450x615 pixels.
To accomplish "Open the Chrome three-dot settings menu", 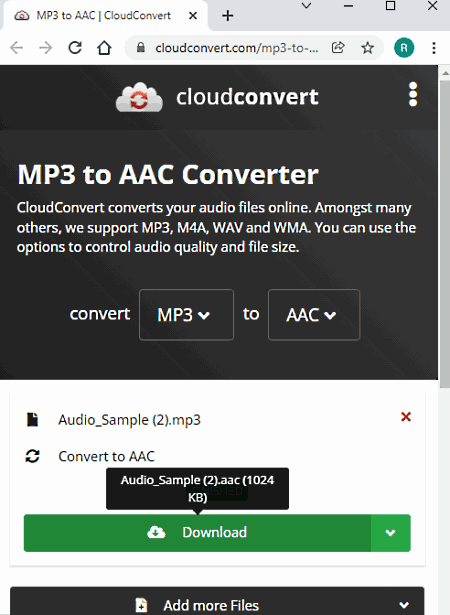I will [434, 48].
